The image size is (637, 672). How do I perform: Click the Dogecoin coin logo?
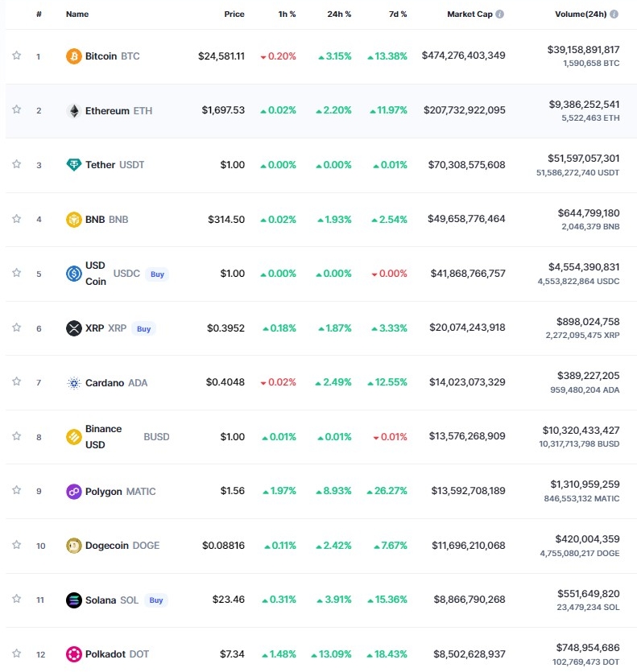tap(74, 546)
